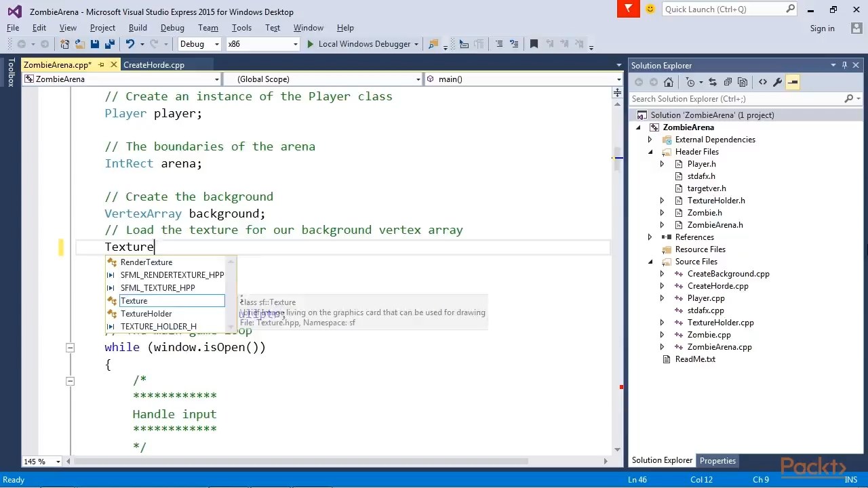868x488 pixels.
Task: Expand the References node
Action: 650,237
